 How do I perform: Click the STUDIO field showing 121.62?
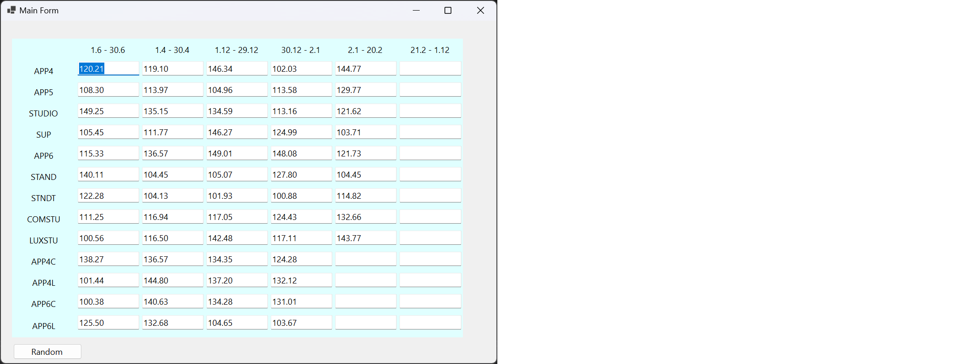click(366, 111)
